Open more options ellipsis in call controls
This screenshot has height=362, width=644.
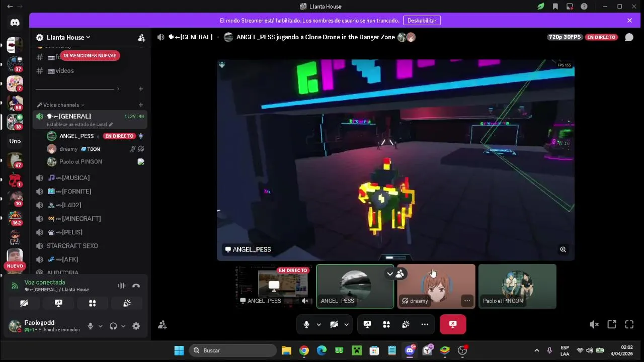[x=425, y=325]
